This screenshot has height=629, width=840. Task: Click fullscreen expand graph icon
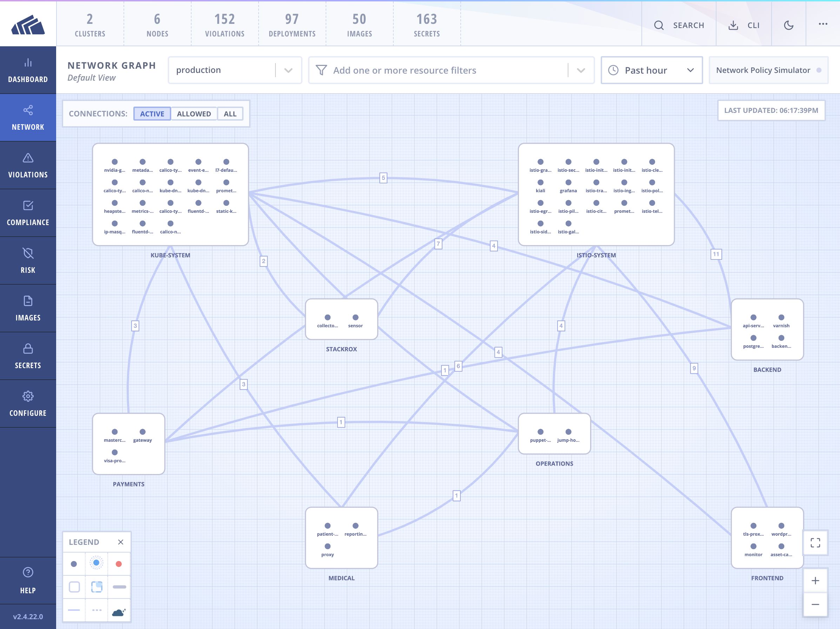(815, 542)
